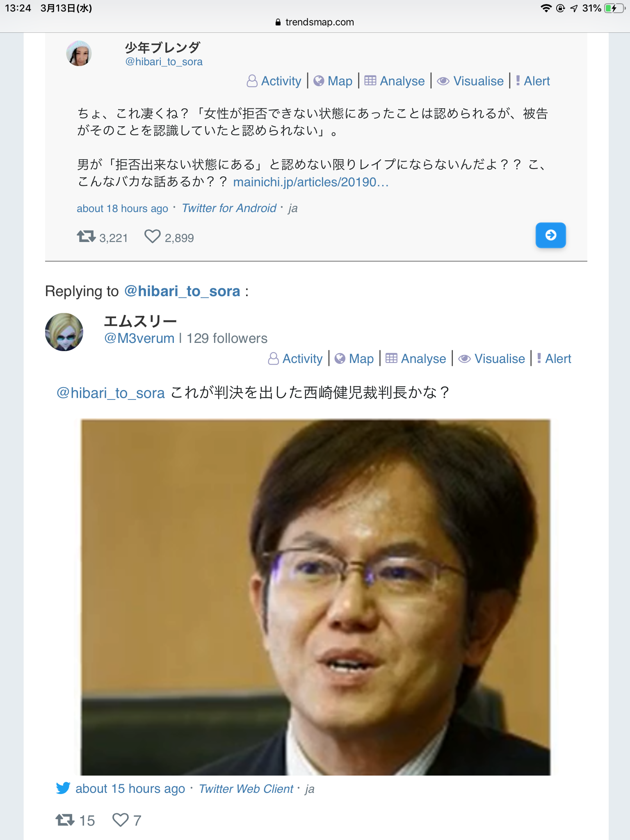Click the 'Twitter Web Client' source link
The image size is (630, 840).
point(246,789)
